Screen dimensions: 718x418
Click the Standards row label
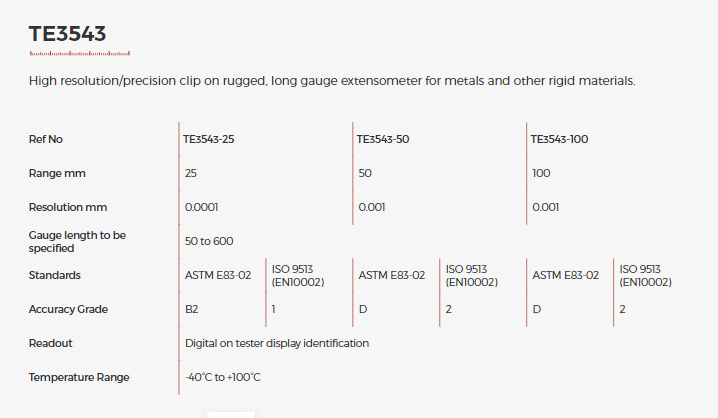[x=54, y=275]
